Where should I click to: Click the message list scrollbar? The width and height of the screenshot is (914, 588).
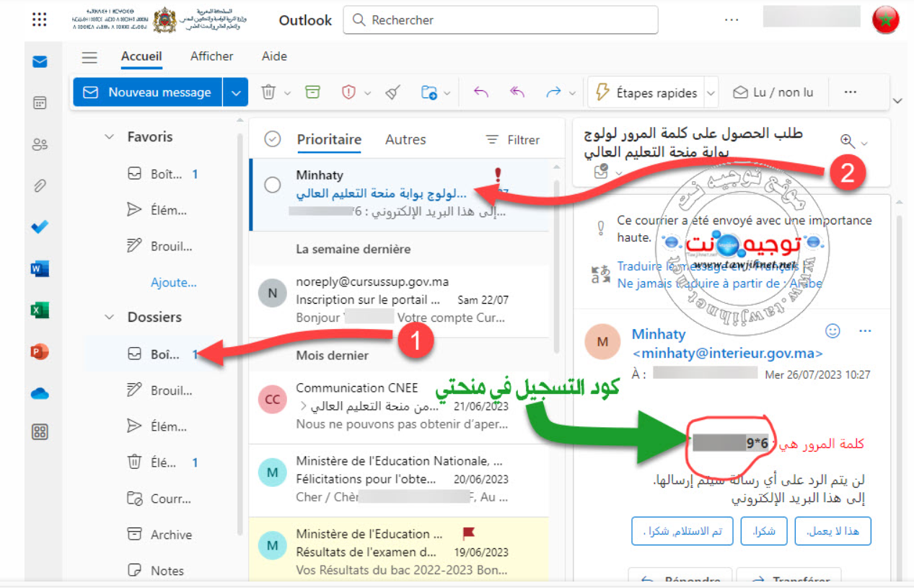pos(555,267)
